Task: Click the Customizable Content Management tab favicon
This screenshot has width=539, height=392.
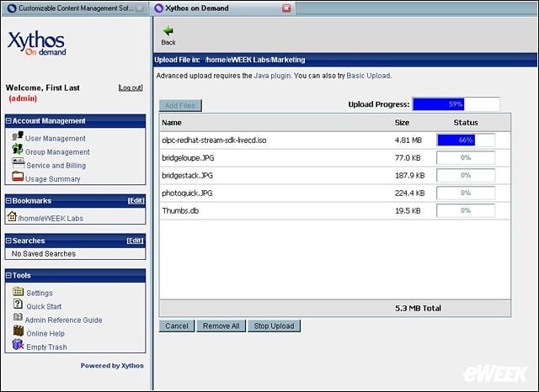Action: click(12, 8)
